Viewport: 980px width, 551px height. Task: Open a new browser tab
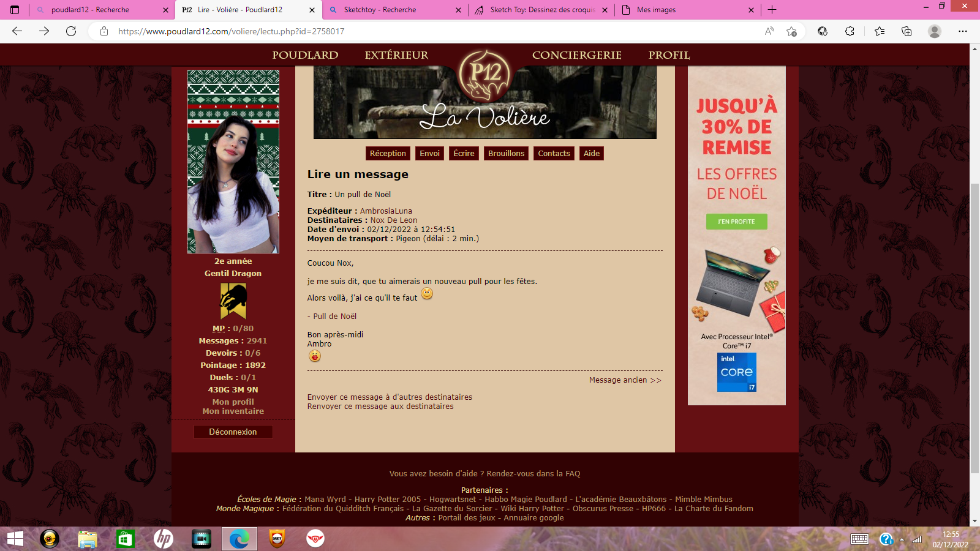(772, 10)
